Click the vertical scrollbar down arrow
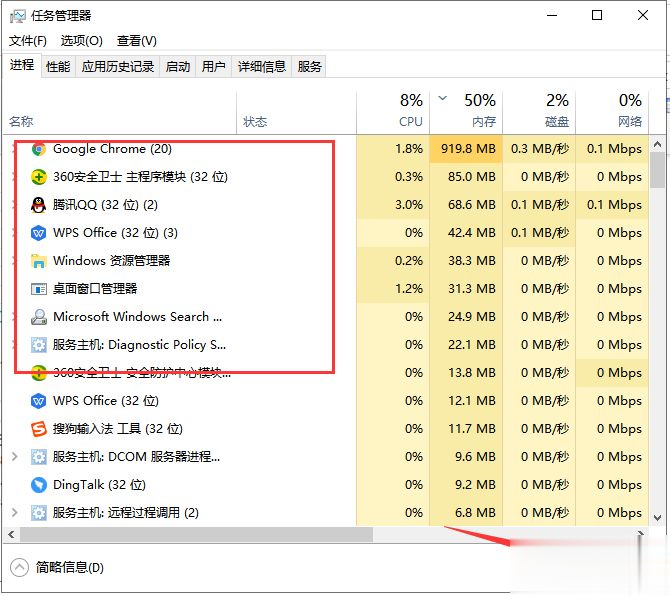The image size is (670, 596). pyautogui.click(x=658, y=518)
